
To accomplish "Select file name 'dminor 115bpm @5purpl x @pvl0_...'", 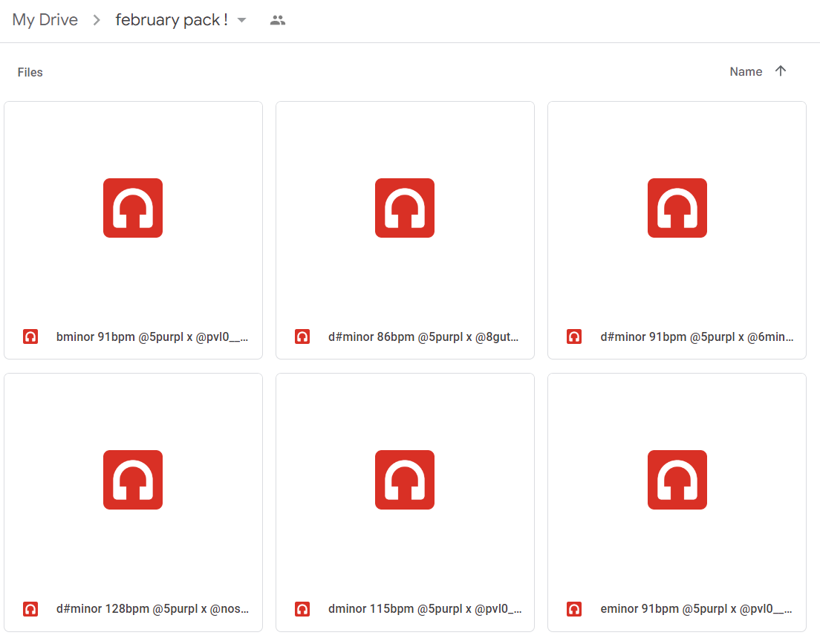I will [425, 609].
